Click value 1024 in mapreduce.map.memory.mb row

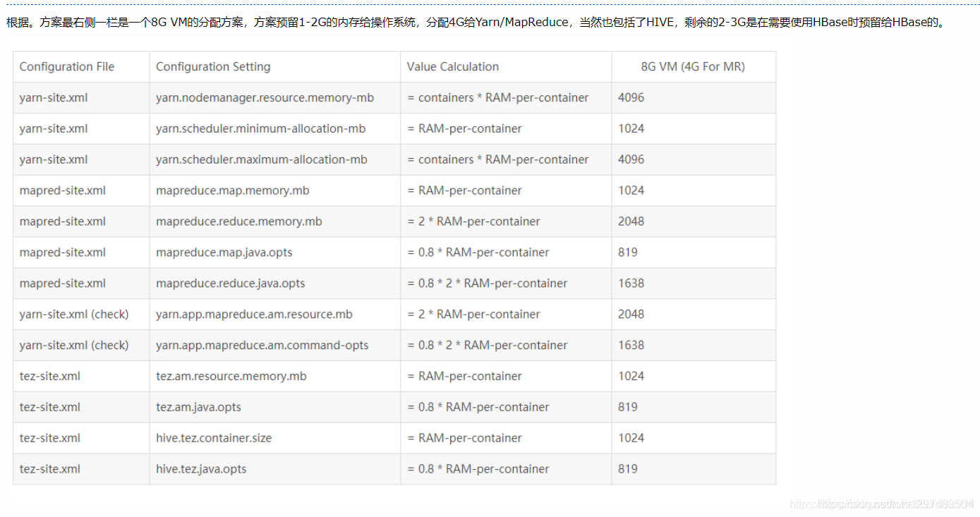[x=631, y=190]
